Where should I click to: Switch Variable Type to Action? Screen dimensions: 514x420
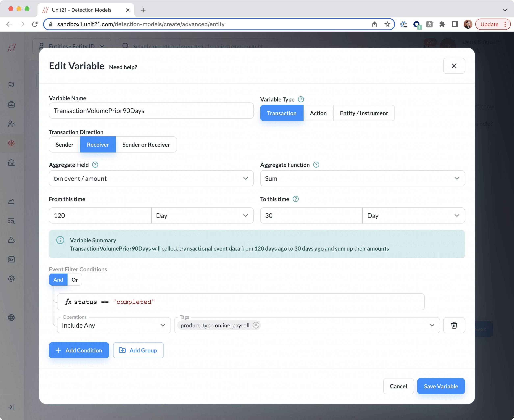point(318,113)
